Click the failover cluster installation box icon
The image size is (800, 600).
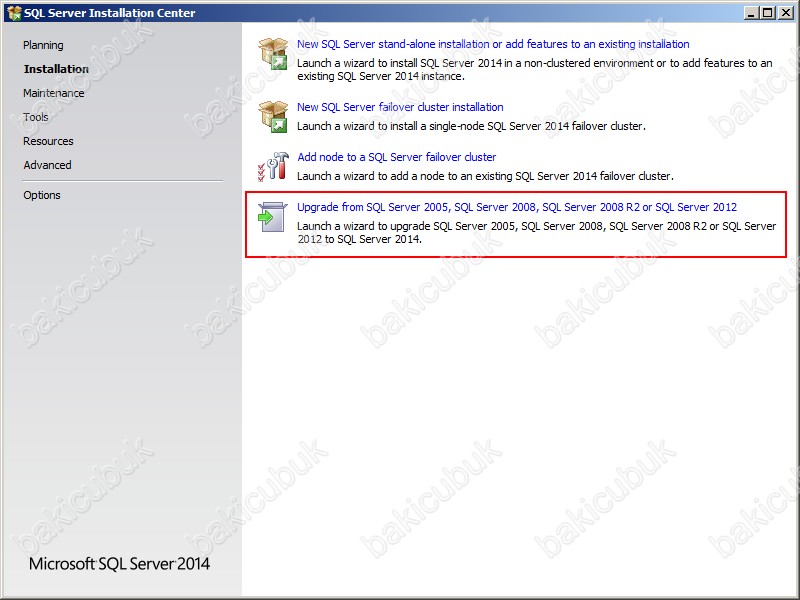[273, 116]
